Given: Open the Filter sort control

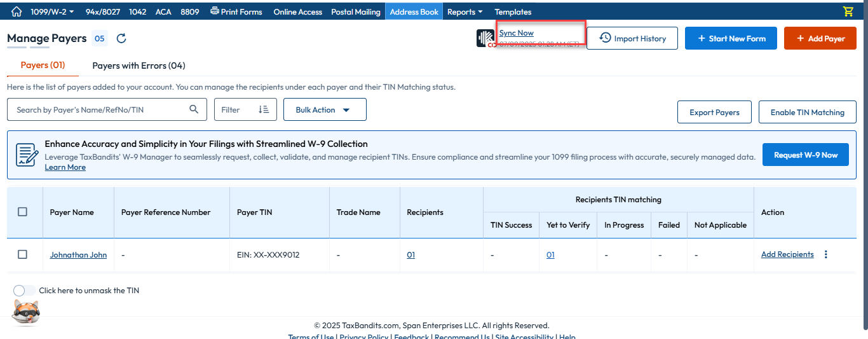Looking at the screenshot, I should (245, 109).
